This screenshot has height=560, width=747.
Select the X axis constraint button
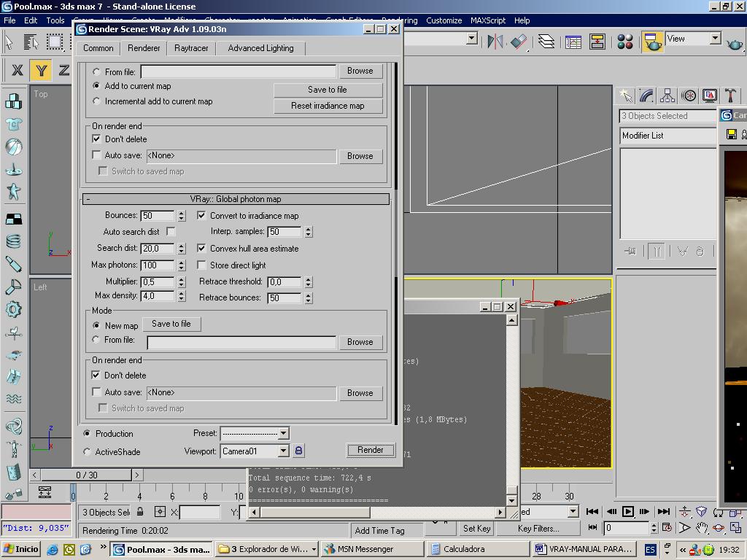pos(18,71)
